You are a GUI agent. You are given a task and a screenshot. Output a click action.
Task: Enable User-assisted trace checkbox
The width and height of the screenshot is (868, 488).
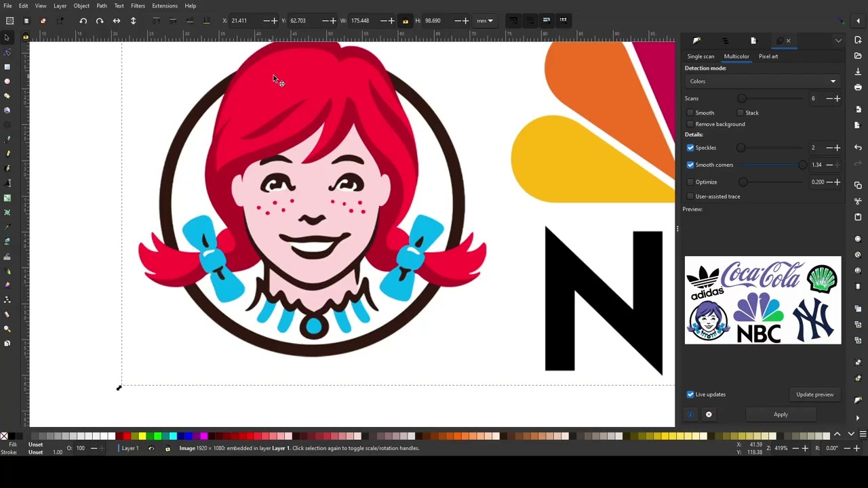click(x=690, y=197)
